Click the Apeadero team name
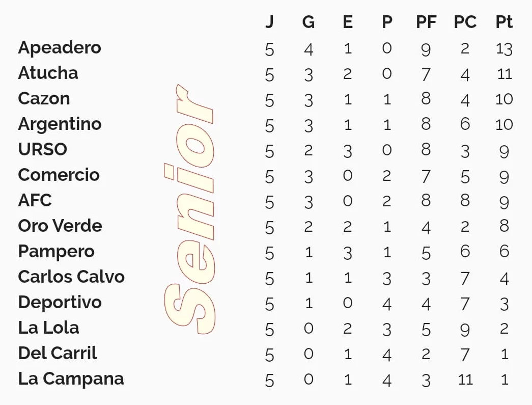The height and width of the screenshot is (405, 532). tap(60, 48)
